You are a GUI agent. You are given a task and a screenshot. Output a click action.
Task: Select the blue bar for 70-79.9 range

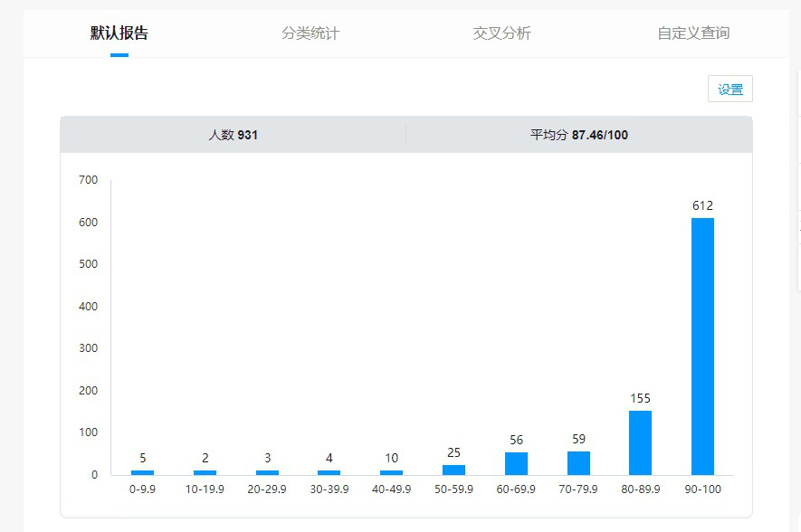[x=578, y=463]
